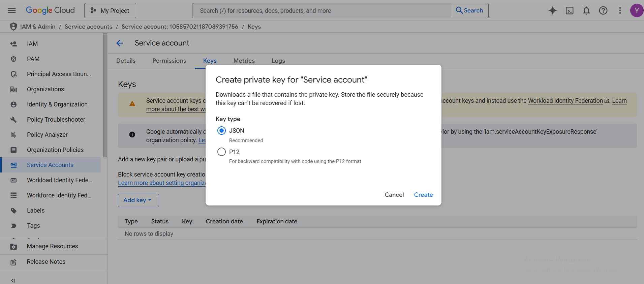Viewport: 644px width, 284px height.
Task: Switch to the Metrics tab
Action: pyautogui.click(x=244, y=61)
